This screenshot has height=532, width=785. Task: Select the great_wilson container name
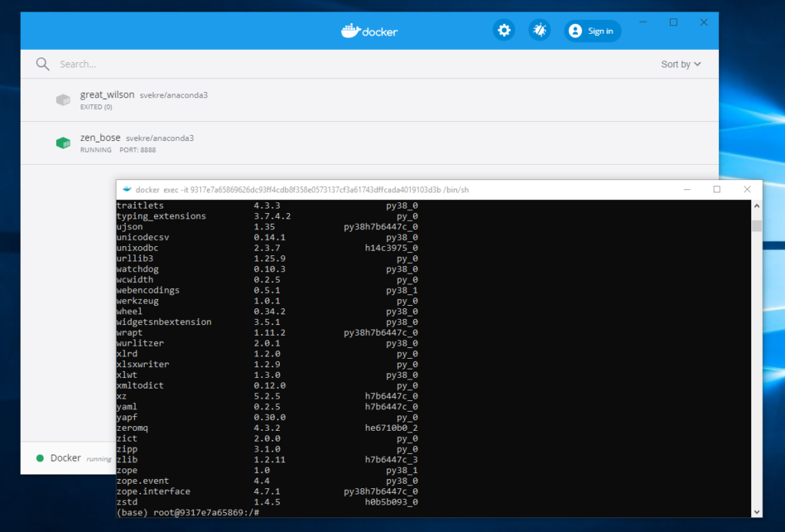(x=107, y=94)
